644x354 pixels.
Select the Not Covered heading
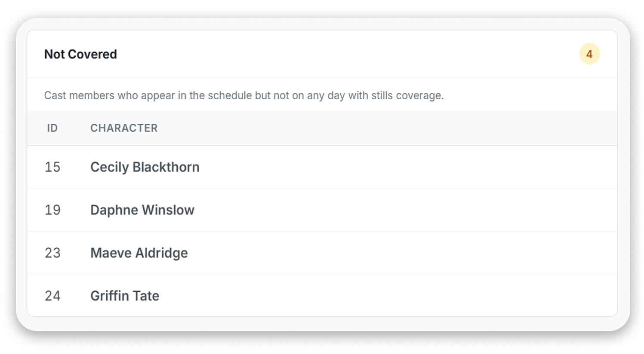tap(80, 54)
